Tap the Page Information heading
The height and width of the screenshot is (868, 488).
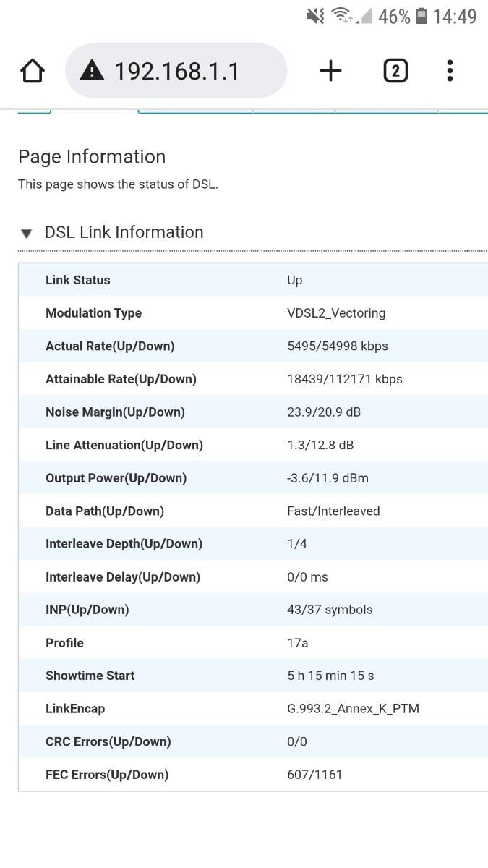(92, 157)
